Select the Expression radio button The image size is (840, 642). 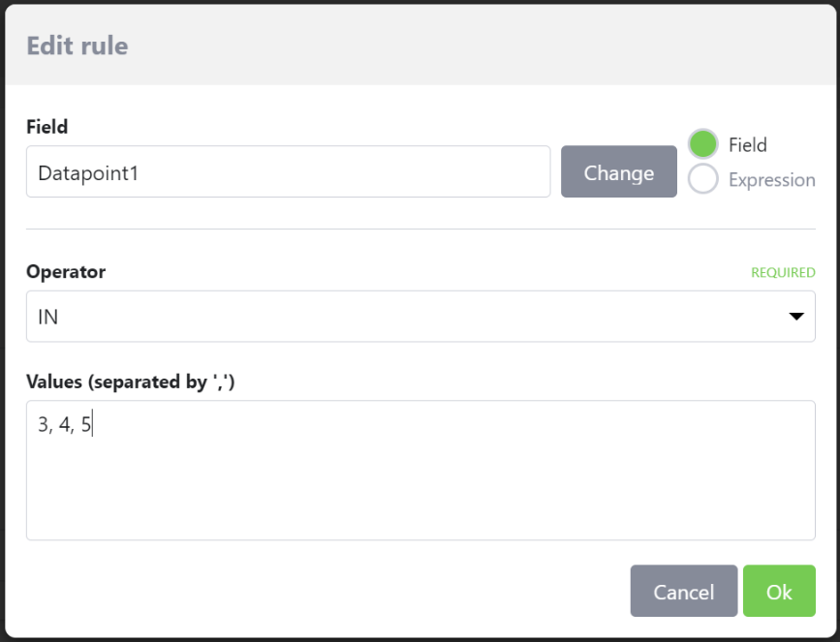(x=702, y=179)
